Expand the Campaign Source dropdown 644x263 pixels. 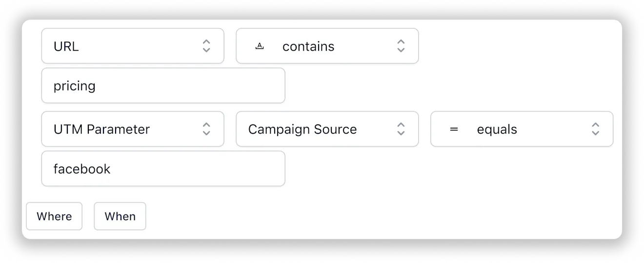[x=327, y=129]
